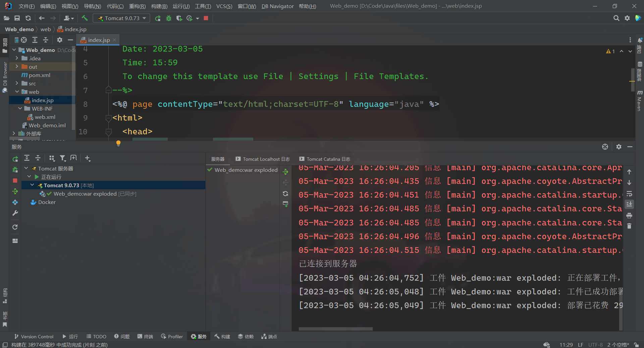Open IDE settings gear at top right
Viewport: 644px width, 348px height.
(x=627, y=18)
